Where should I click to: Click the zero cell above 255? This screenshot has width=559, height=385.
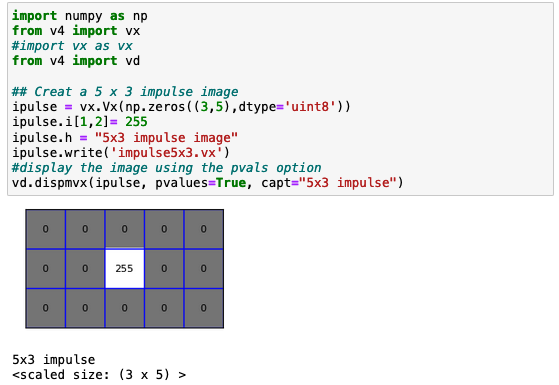click(124, 229)
